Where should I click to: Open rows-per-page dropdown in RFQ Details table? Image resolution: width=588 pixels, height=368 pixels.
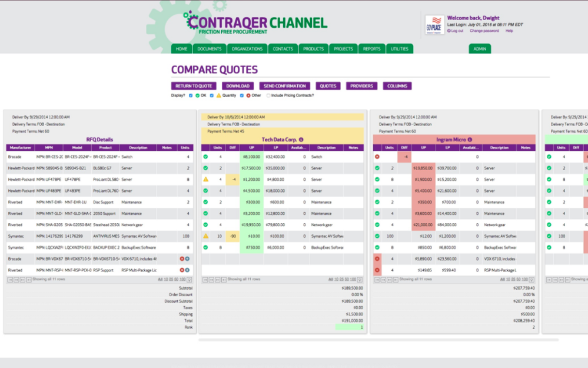click(190, 280)
